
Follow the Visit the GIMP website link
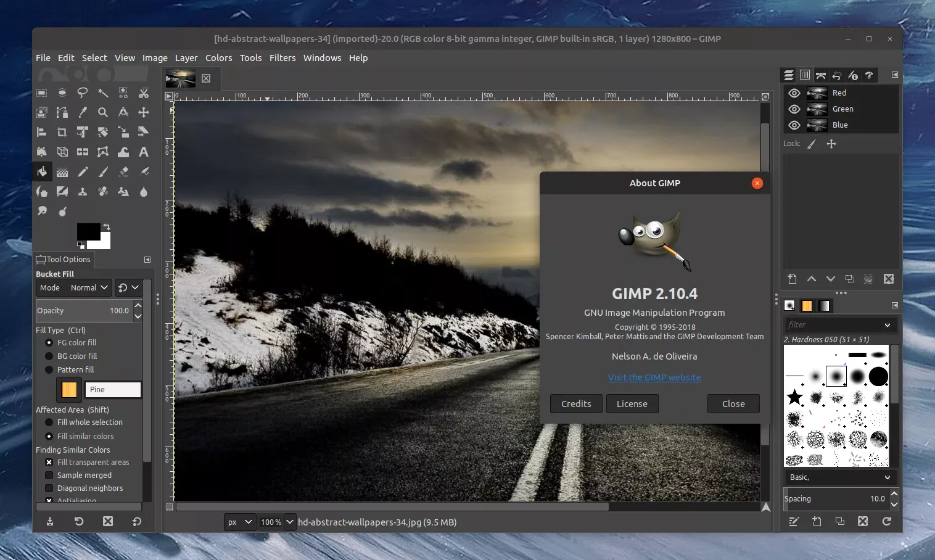pos(654,377)
